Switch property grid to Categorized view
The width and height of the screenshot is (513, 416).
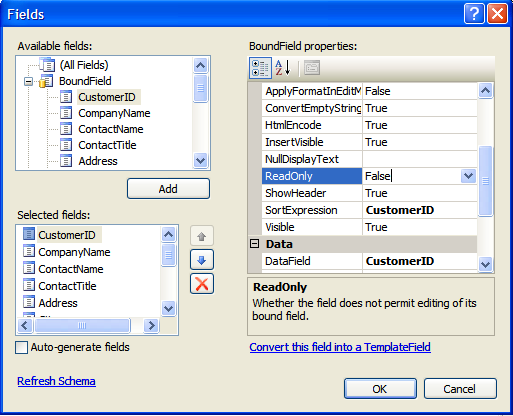pyautogui.click(x=260, y=68)
